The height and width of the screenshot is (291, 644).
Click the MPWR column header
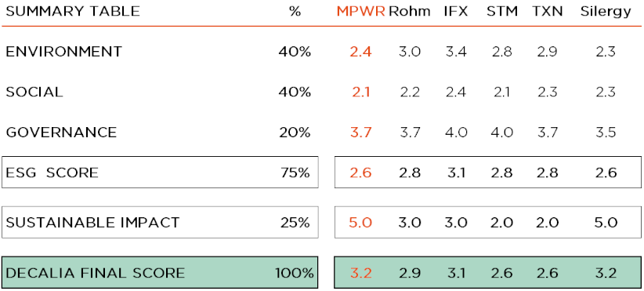pyautogui.click(x=360, y=12)
